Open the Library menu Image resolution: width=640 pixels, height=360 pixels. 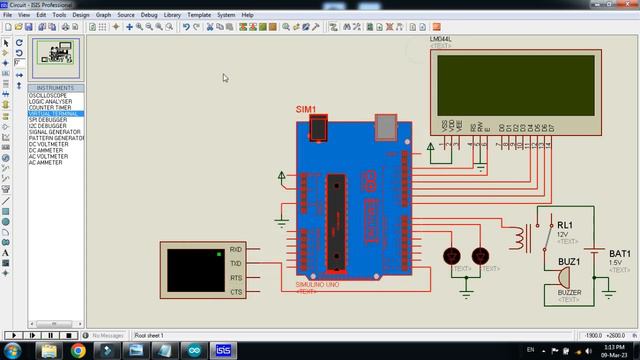172,15
